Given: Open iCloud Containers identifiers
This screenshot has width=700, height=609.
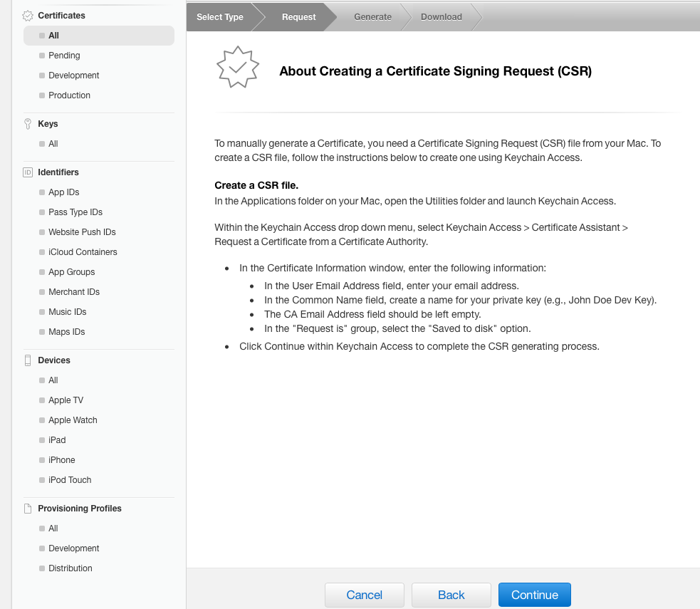Looking at the screenshot, I should click(x=83, y=252).
